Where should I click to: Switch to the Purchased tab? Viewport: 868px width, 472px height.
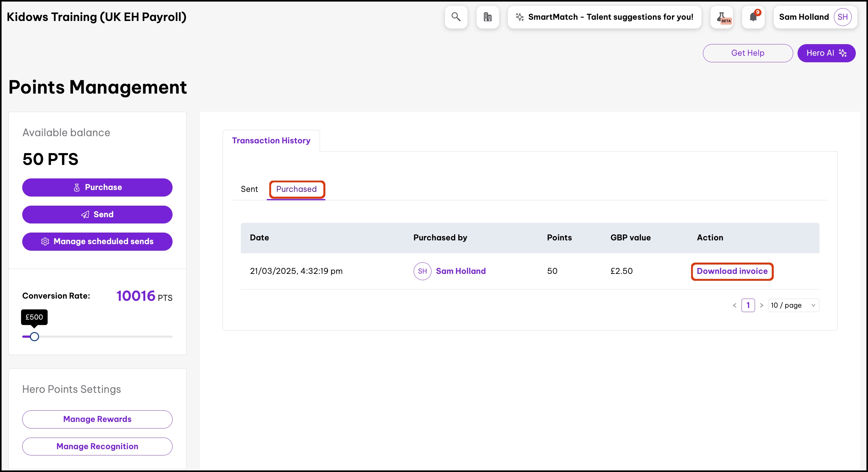(296, 189)
